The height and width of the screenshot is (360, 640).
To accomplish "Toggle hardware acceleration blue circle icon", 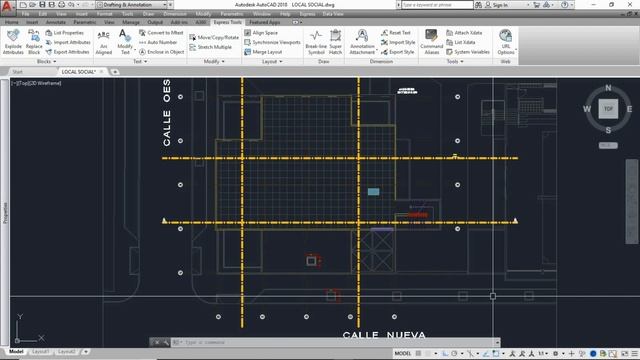I will coord(593,353).
